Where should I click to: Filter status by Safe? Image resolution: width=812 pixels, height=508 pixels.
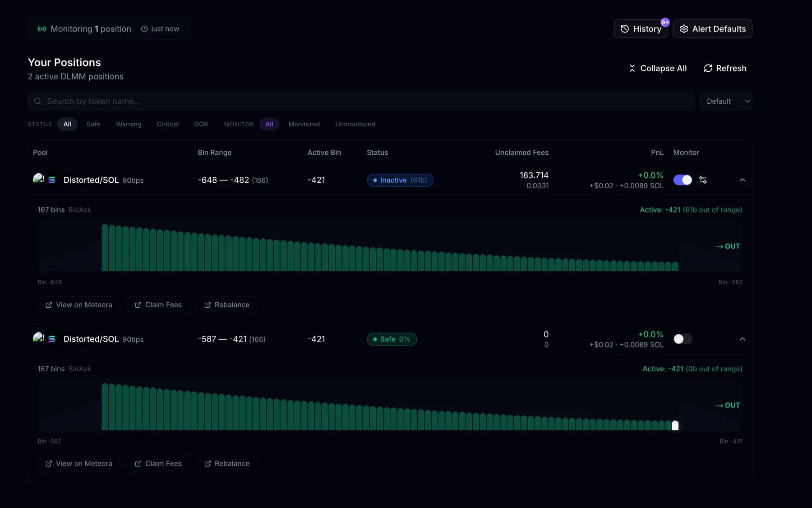click(x=93, y=124)
